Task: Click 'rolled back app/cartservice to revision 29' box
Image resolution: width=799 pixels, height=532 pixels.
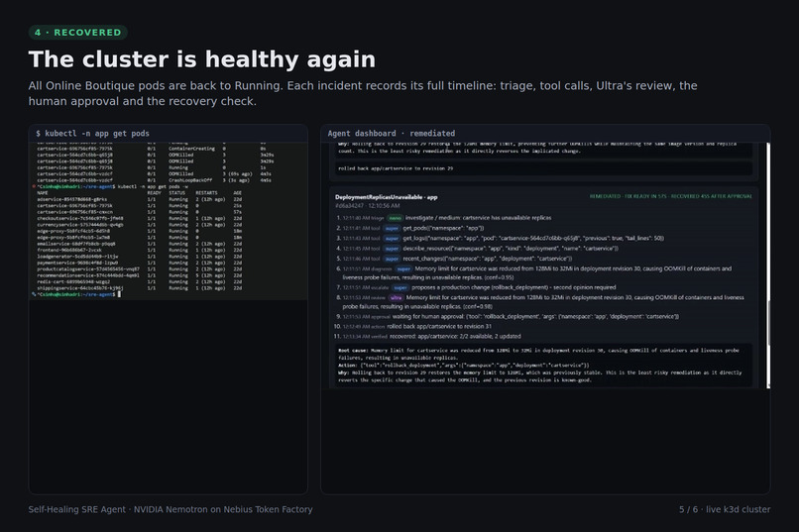Action: 544,168
